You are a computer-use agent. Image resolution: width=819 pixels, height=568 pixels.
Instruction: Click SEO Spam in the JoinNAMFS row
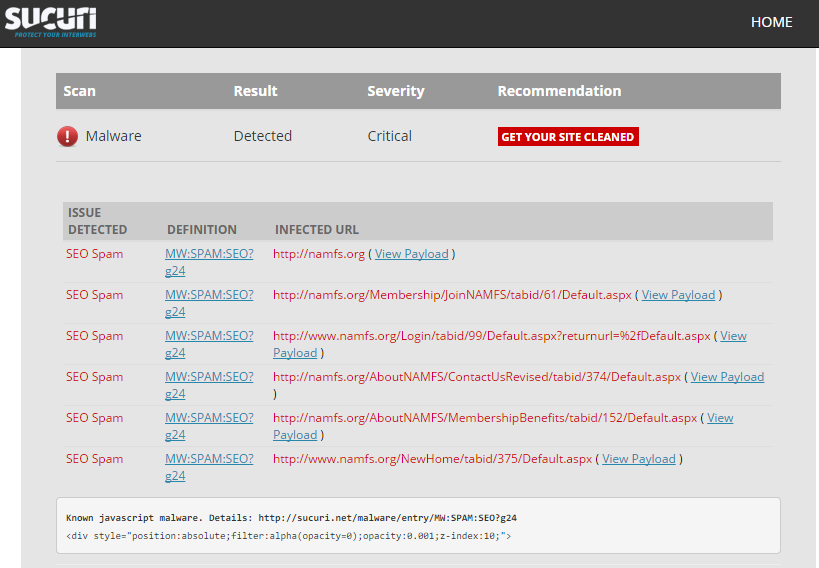(x=95, y=295)
